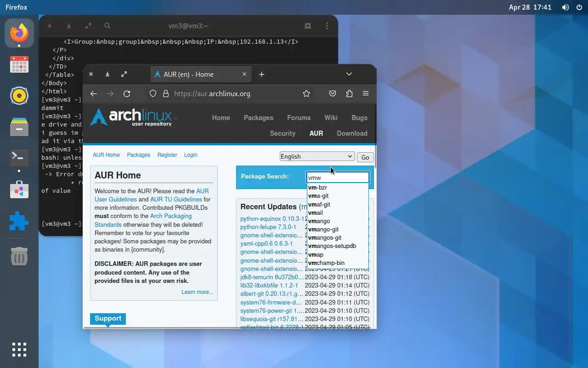Click the AUR Home sub-navigation link
Image resolution: width=588 pixels, height=368 pixels.
point(106,155)
